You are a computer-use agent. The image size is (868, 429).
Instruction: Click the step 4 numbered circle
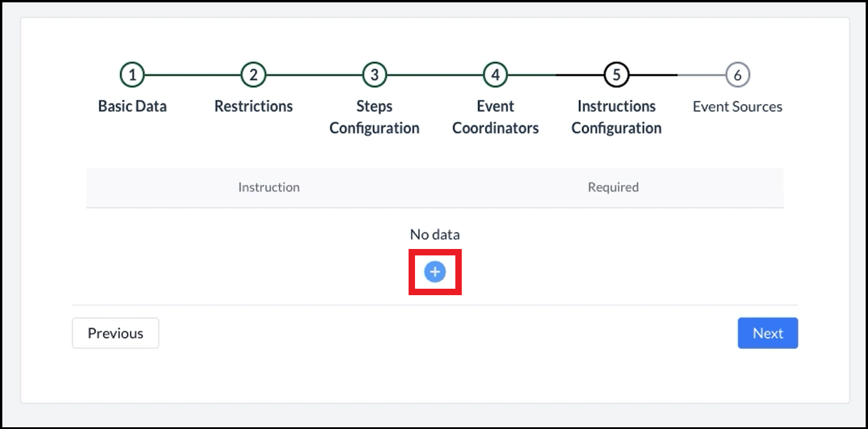point(496,75)
